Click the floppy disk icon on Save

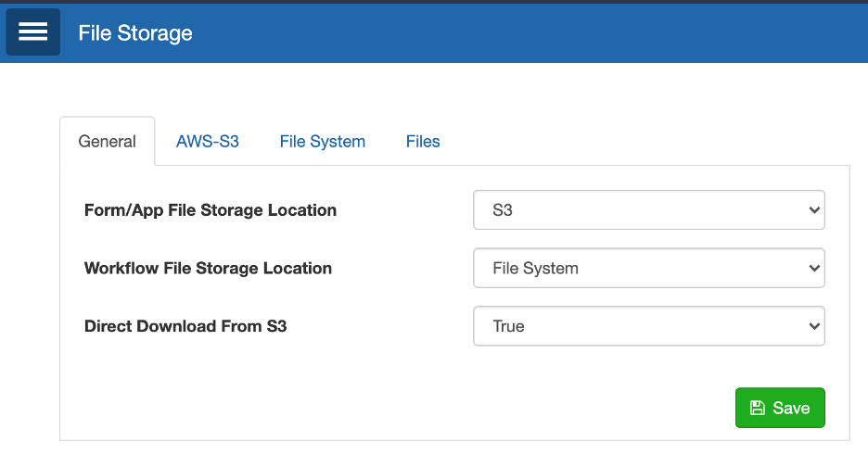[x=757, y=408]
